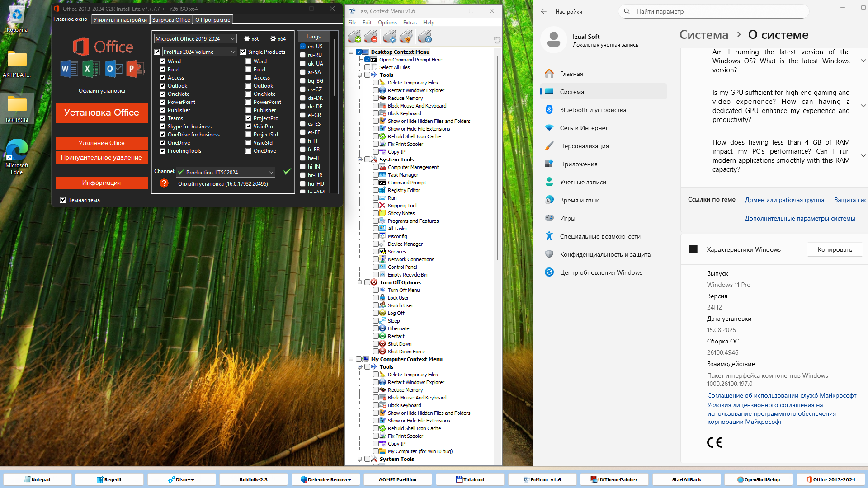868x488 pixels.
Task: Click the Игры gamepad icon in sidebar
Action: pos(549,218)
